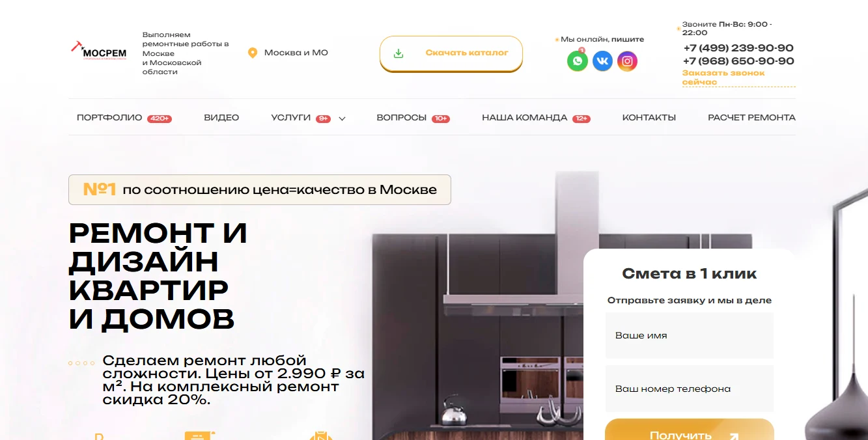Focus the Ваш номер телефона field
868x440 pixels.
pyautogui.click(x=690, y=389)
